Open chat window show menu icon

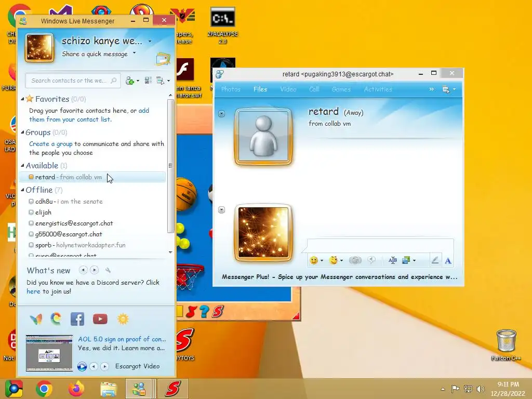pos(446,89)
